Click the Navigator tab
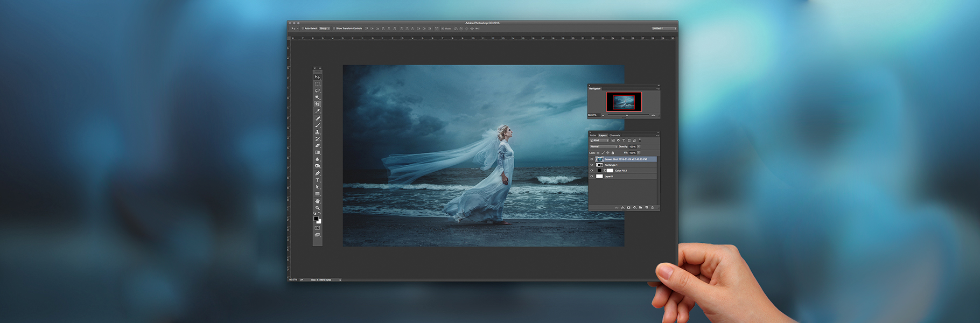This screenshot has width=980, height=323. (594, 88)
